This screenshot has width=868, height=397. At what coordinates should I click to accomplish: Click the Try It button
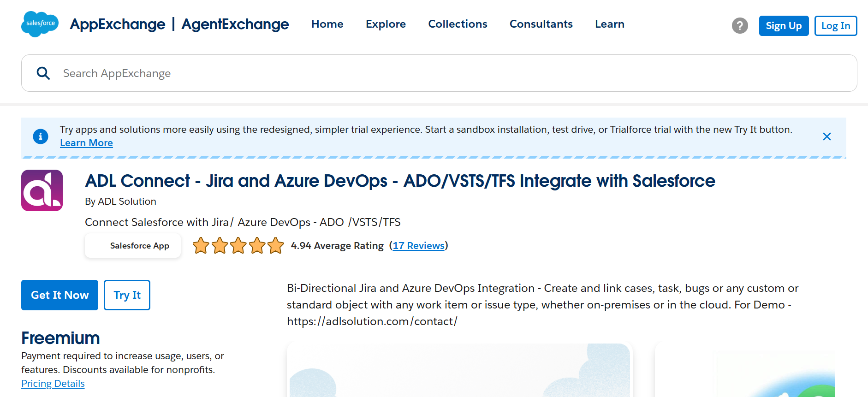(x=127, y=295)
